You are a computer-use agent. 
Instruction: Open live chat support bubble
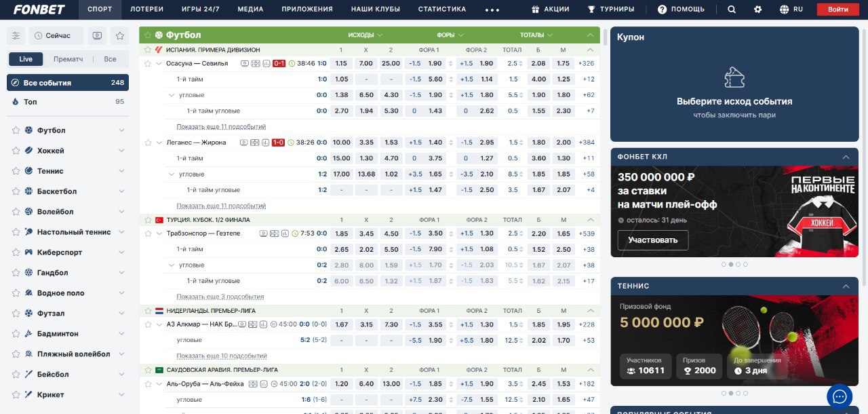click(840, 396)
